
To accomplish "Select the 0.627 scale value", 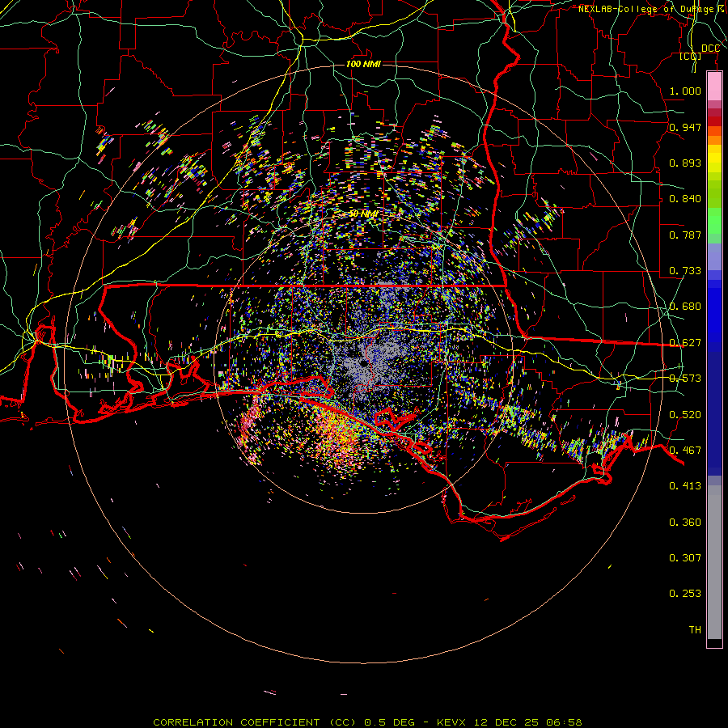I will point(685,343).
